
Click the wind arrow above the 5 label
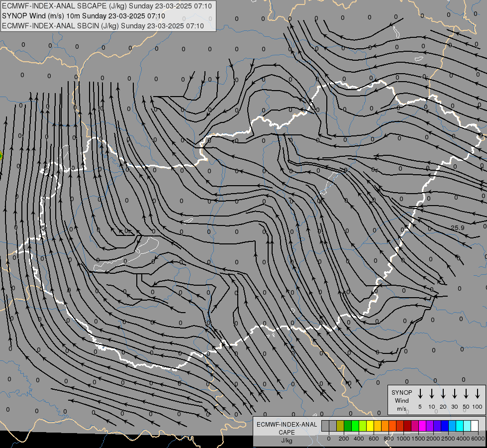(420, 393)
